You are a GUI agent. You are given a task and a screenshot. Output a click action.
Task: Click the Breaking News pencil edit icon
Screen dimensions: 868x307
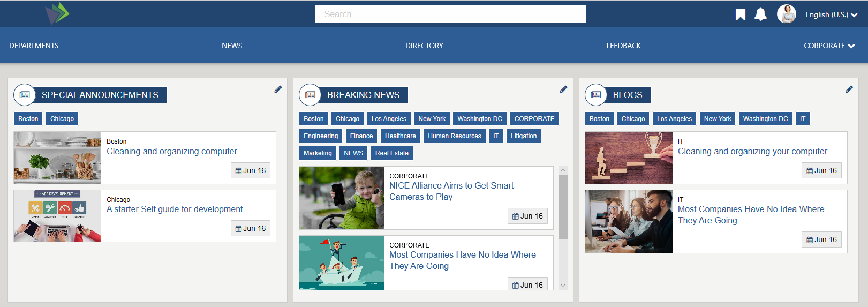point(563,89)
